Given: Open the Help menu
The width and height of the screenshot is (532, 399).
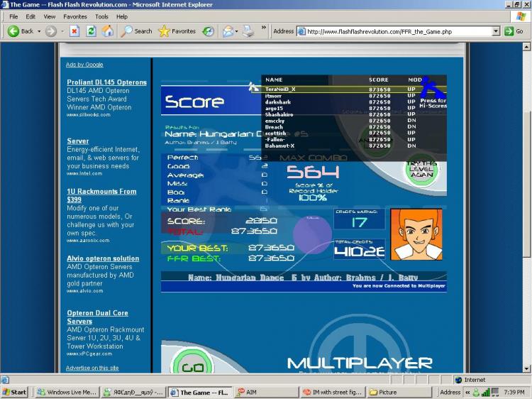Looking at the screenshot, I should point(122,16).
